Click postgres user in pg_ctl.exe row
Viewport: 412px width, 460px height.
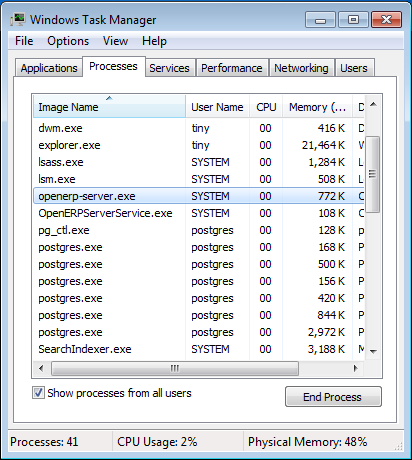[x=212, y=231]
